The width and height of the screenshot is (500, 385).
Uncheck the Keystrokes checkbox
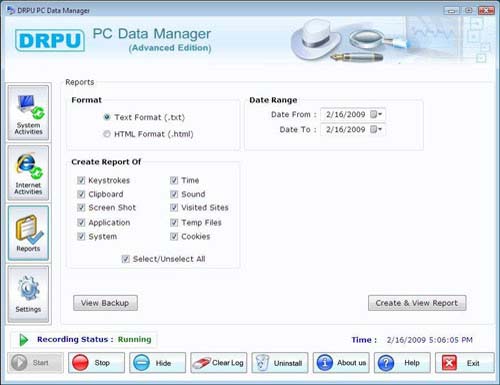[x=81, y=180]
